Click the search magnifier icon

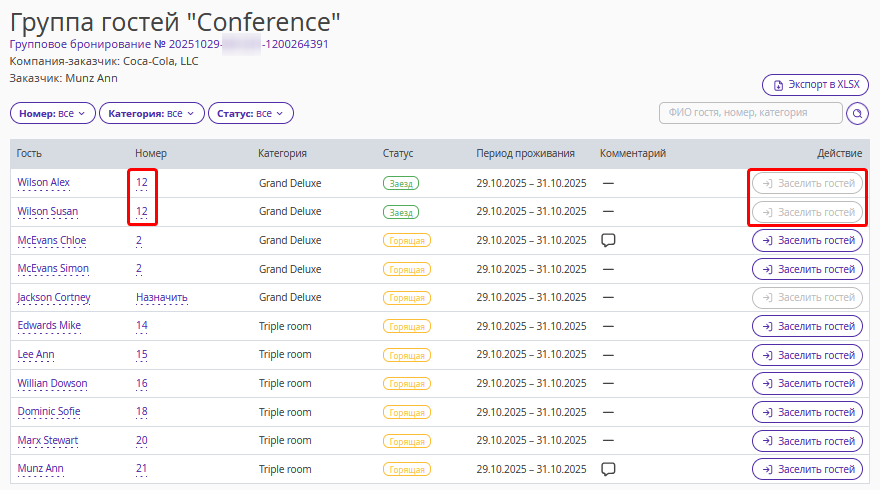click(x=857, y=114)
